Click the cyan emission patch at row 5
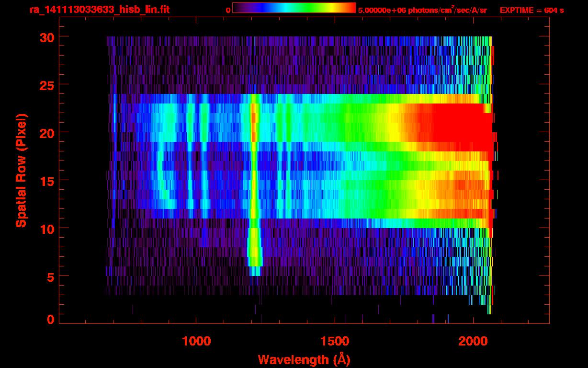 [x=255, y=271]
